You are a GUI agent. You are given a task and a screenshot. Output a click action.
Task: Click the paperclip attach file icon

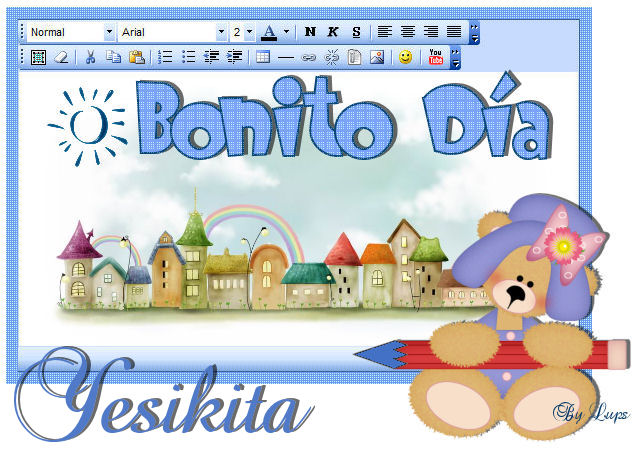click(355, 57)
